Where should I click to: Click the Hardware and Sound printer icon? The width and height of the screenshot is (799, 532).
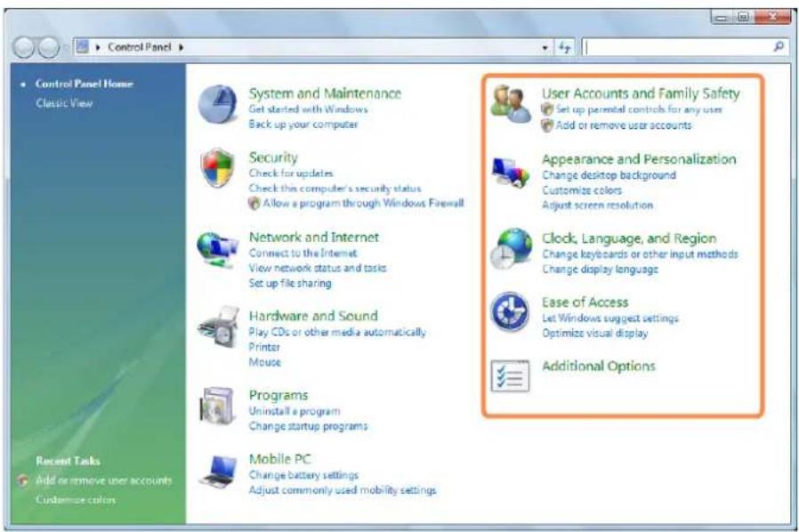coord(219,327)
